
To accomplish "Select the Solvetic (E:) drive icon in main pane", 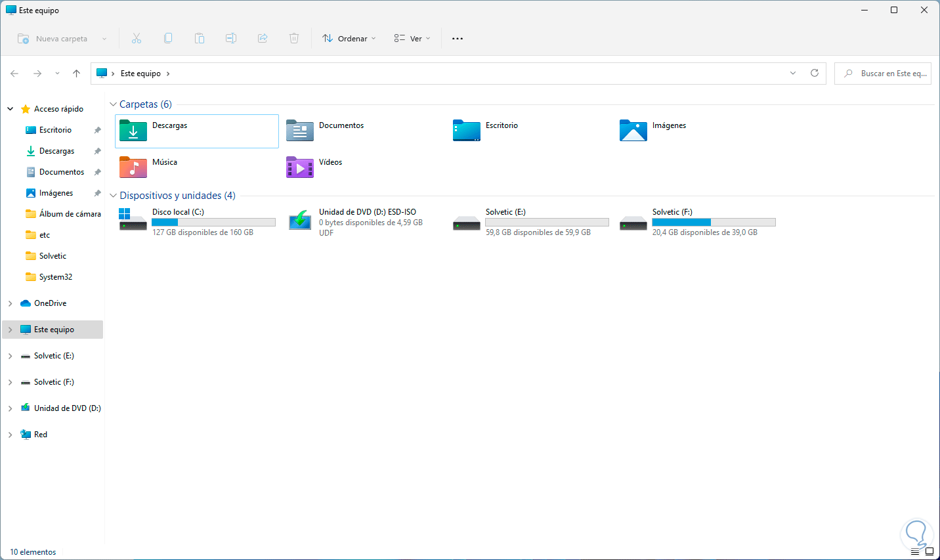I will [467, 223].
